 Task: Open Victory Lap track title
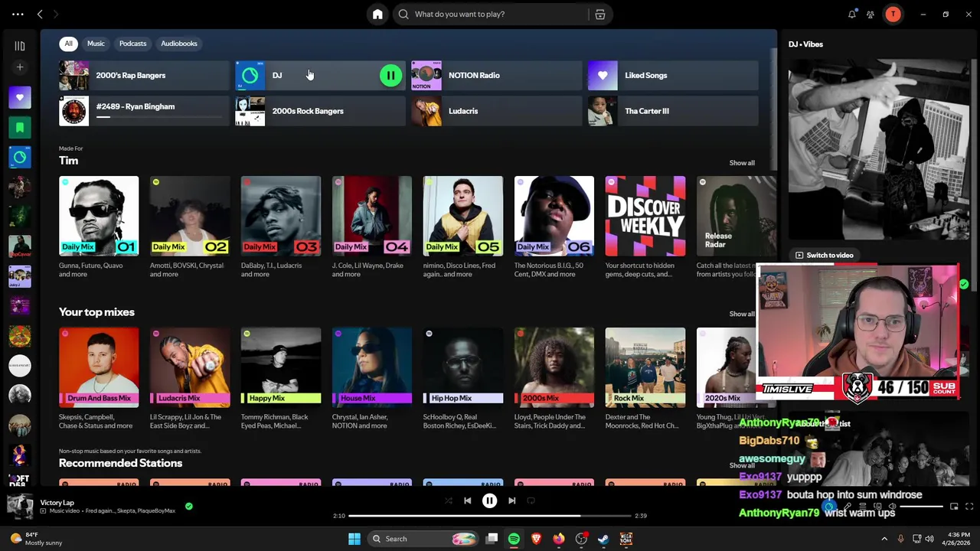(57, 503)
